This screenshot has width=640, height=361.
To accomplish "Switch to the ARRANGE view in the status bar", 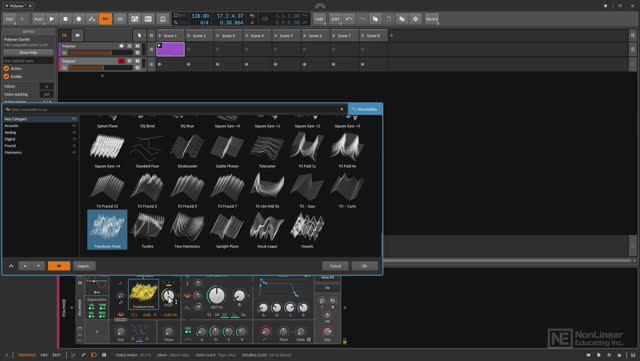I will pos(27,355).
